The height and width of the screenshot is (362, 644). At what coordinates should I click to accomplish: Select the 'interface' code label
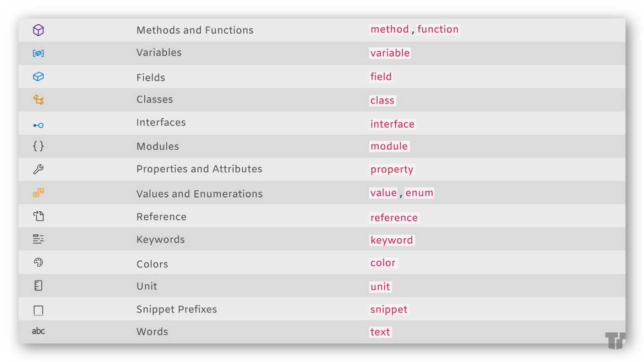point(392,124)
